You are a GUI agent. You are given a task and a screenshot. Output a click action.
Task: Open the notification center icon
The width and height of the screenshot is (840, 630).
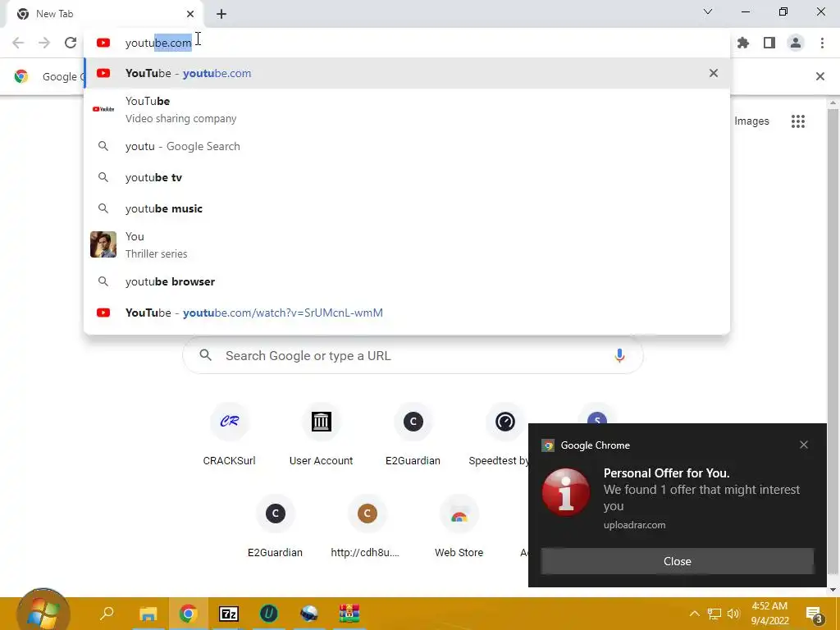(x=815, y=614)
